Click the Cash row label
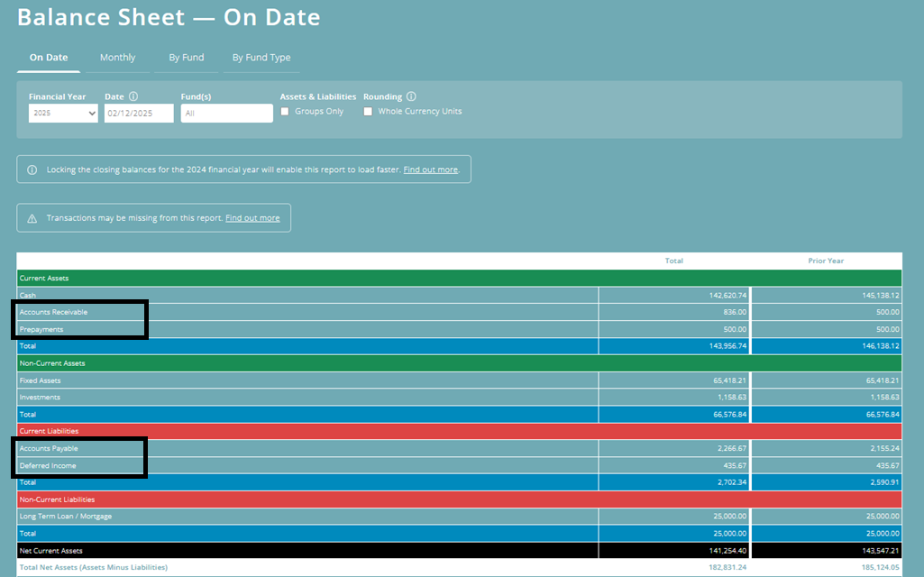 (x=28, y=296)
